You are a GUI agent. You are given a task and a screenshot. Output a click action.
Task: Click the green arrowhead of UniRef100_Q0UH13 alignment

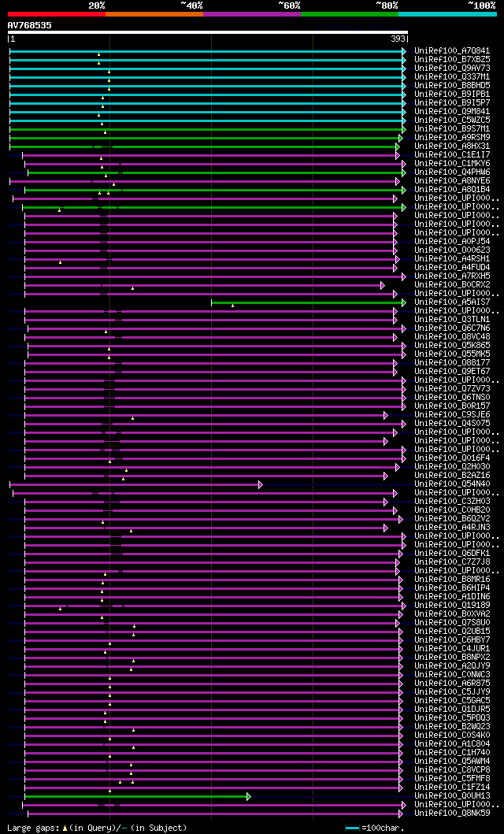coord(248,796)
